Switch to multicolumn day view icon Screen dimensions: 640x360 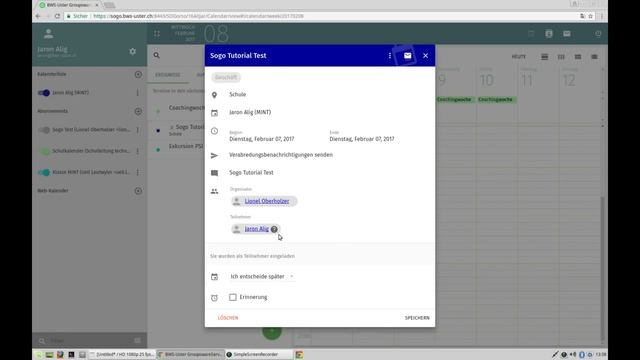(x=594, y=57)
